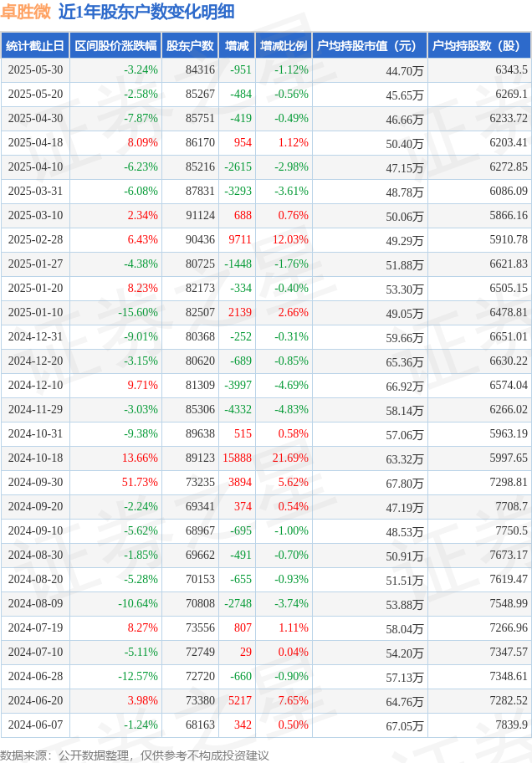
Task: Click the 区间股价涨跌幅 column header
Action: tap(115, 45)
